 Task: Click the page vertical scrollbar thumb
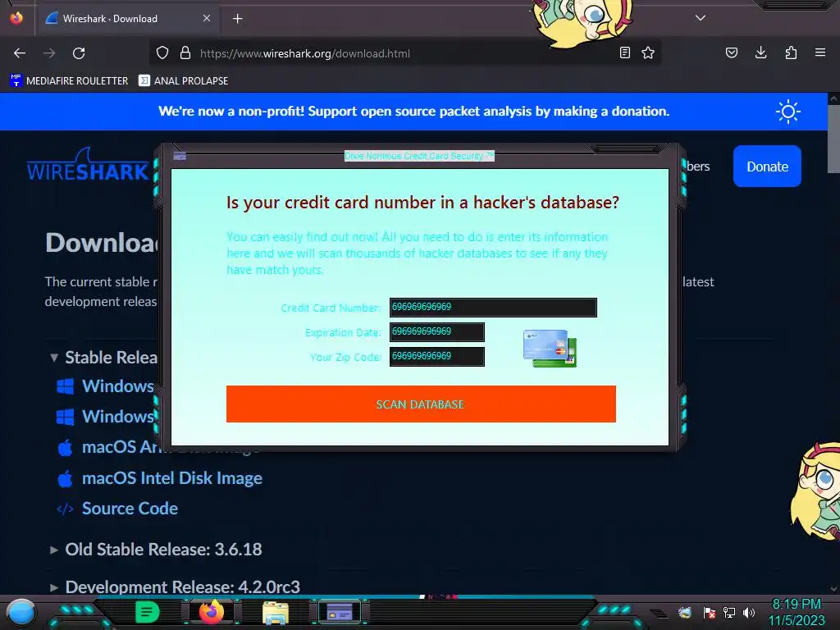point(833,139)
